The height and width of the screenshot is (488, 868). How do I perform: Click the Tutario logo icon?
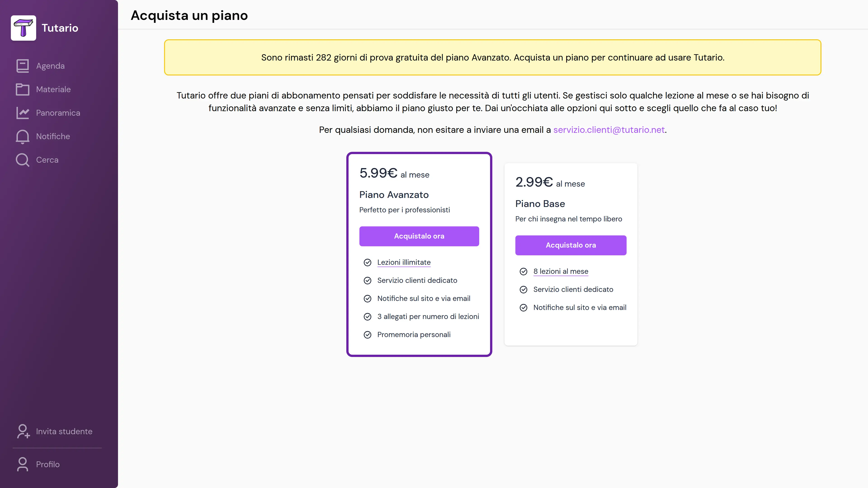click(x=23, y=28)
